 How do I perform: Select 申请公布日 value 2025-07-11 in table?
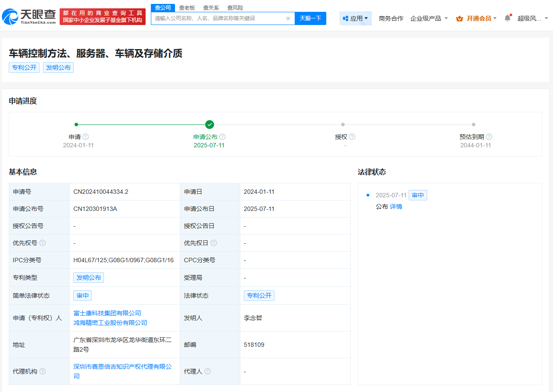pos(259,209)
